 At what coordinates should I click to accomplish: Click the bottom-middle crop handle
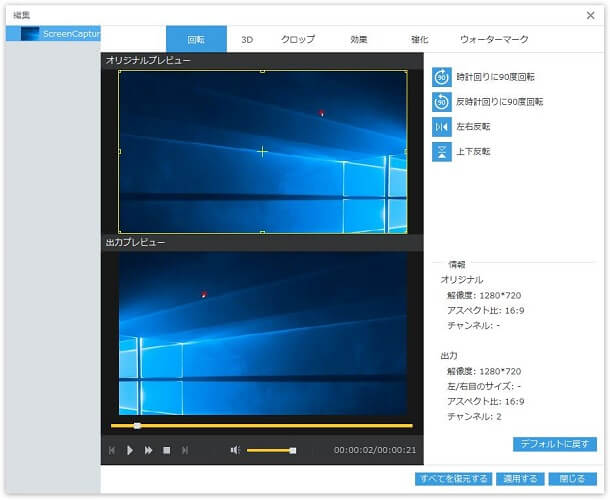click(x=263, y=232)
